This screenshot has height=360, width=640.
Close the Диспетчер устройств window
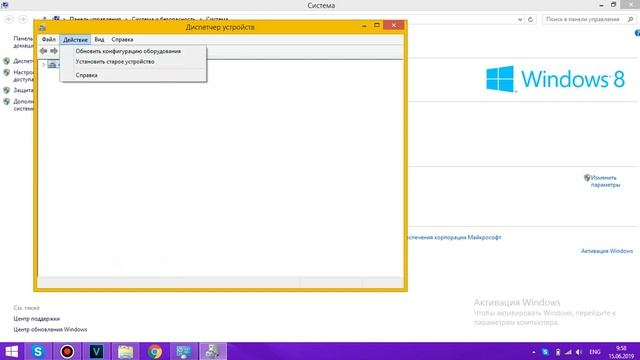(393, 25)
